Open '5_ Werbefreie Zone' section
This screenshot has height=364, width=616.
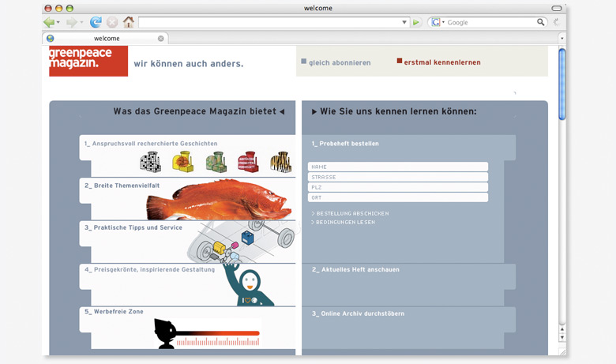(x=114, y=312)
